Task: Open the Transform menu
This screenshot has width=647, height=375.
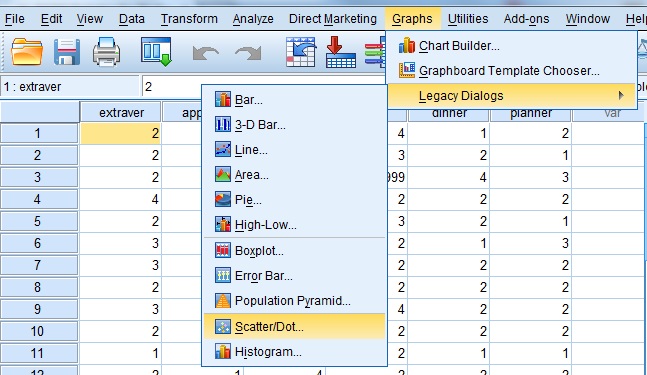Action: click(x=189, y=19)
